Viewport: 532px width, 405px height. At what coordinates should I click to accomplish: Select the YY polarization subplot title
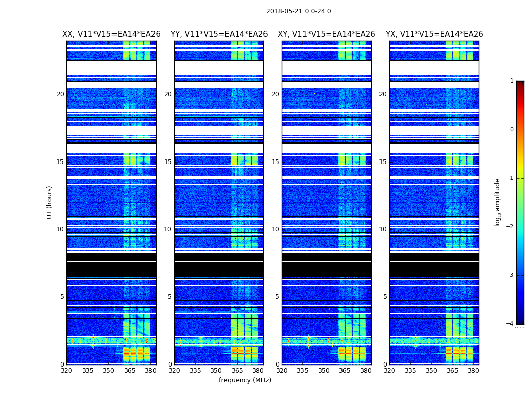(x=219, y=34)
